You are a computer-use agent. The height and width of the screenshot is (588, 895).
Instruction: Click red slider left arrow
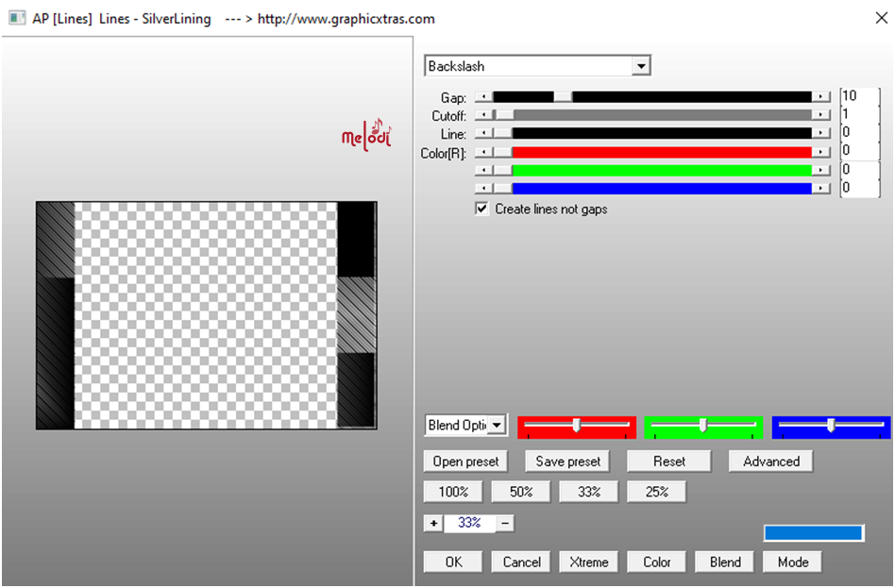click(x=484, y=152)
